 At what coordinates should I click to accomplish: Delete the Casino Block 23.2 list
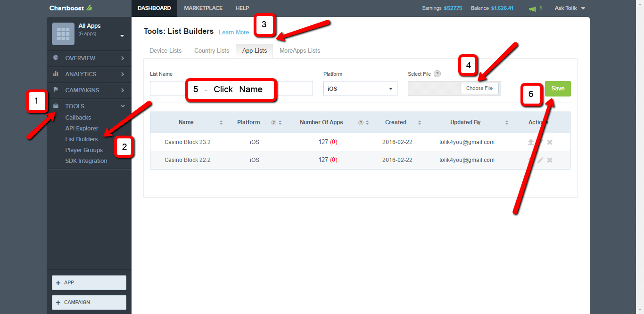tap(550, 142)
